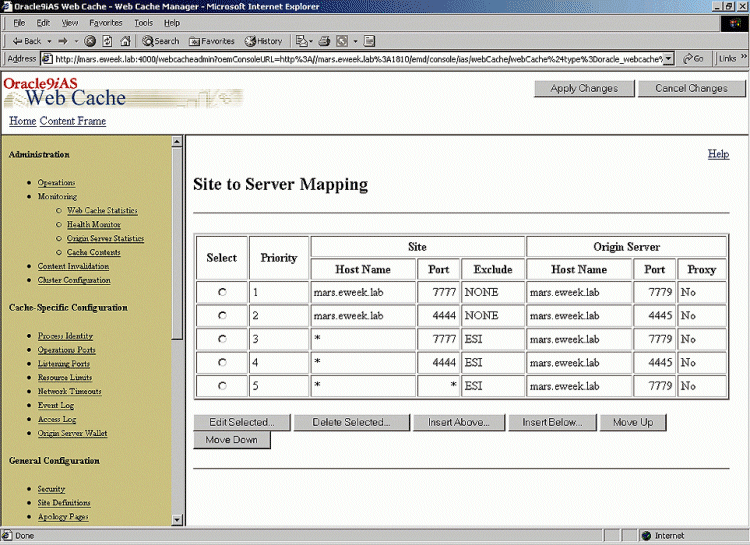Click the Print toolbar icon
The image size is (750, 545).
(324, 41)
